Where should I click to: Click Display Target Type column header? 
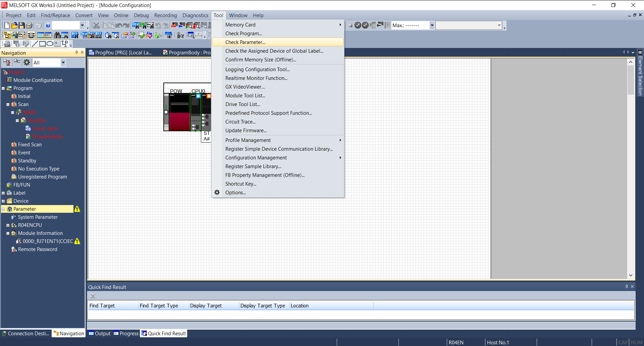(x=264, y=306)
